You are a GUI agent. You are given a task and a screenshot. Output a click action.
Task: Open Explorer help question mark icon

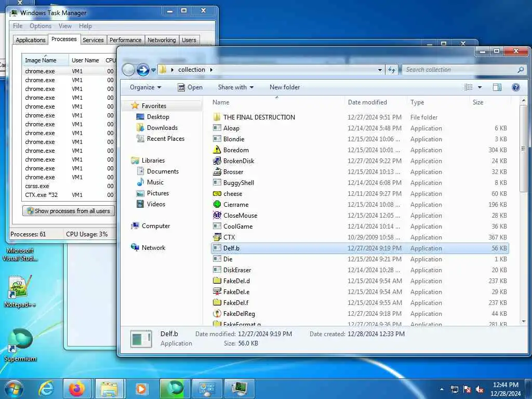point(516,87)
